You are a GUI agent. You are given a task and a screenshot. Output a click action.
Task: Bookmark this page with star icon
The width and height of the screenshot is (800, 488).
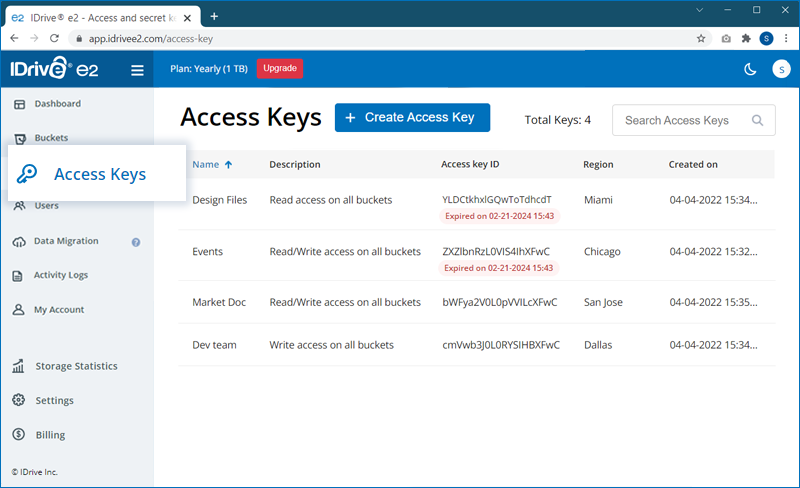click(701, 38)
